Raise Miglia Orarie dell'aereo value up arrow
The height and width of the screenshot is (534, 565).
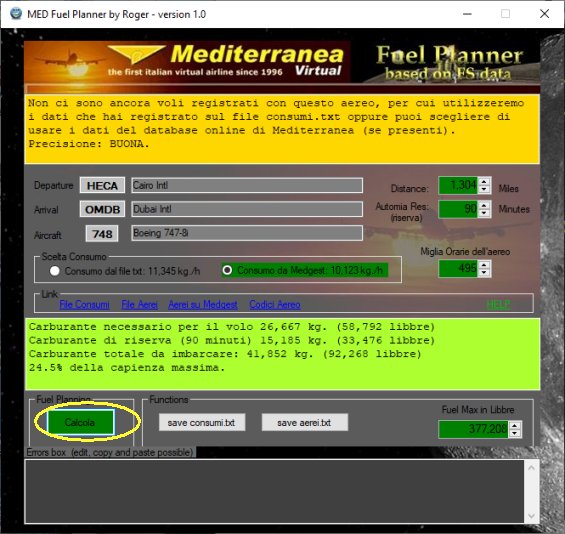pyautogui.click(x=484, y=265)
